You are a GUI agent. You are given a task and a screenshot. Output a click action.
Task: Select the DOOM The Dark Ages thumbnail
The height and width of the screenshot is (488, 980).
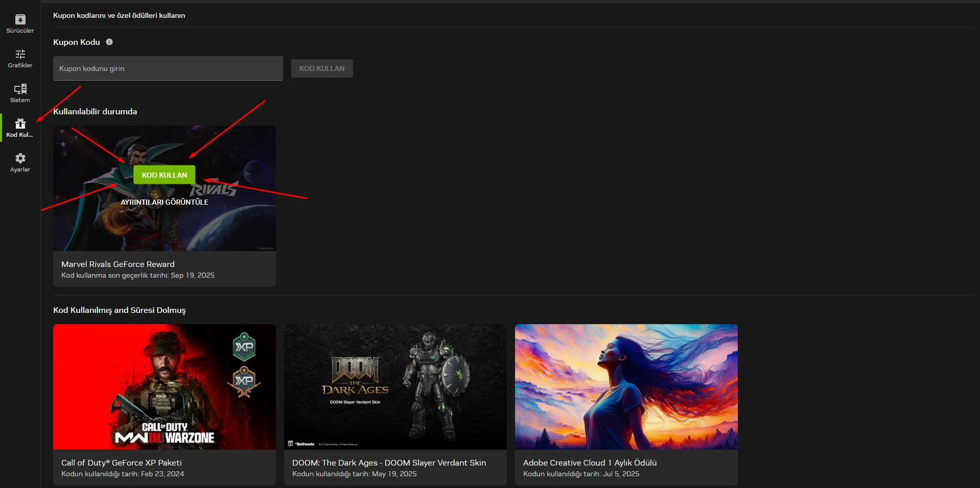pos(395,387)
